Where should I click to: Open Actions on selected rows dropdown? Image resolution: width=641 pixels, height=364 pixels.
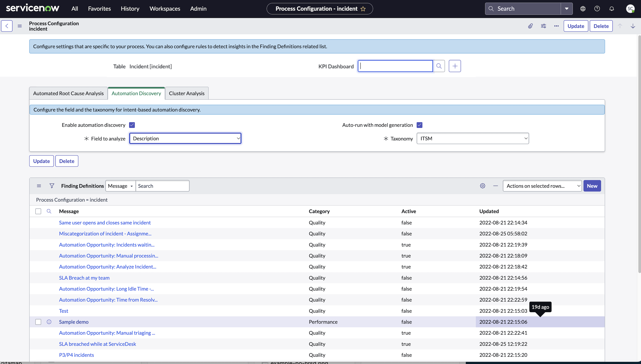tap(542, 186)
